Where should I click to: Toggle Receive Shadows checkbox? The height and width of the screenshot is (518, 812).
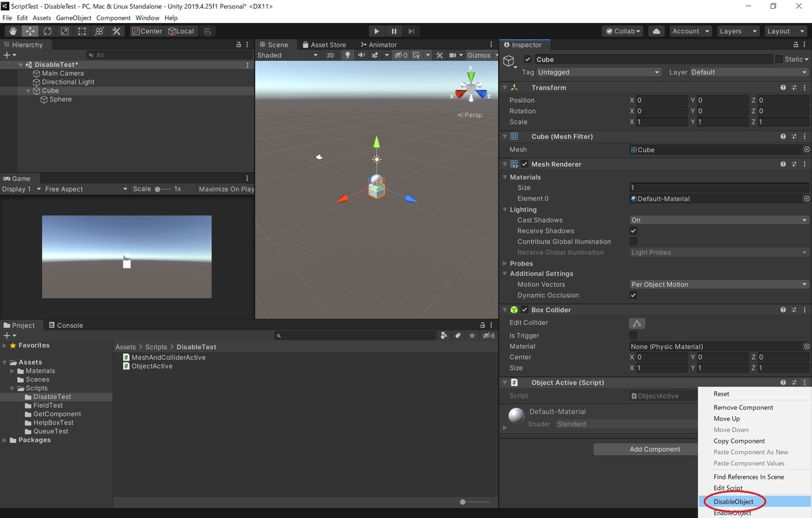tap(633, 231)
